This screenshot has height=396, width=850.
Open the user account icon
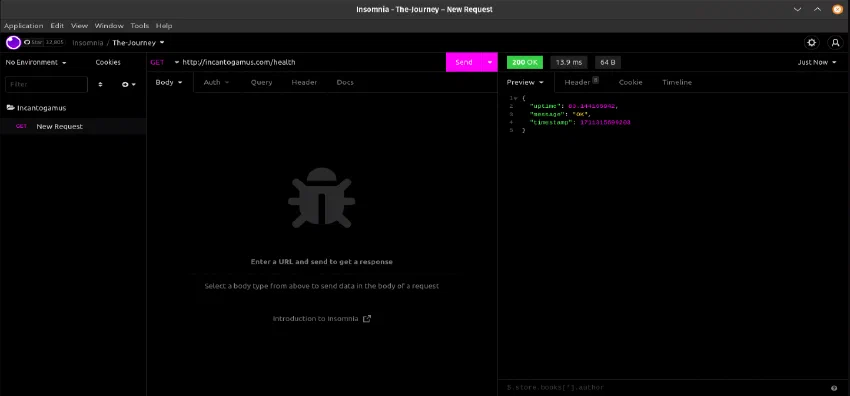[x=835, y=42]
